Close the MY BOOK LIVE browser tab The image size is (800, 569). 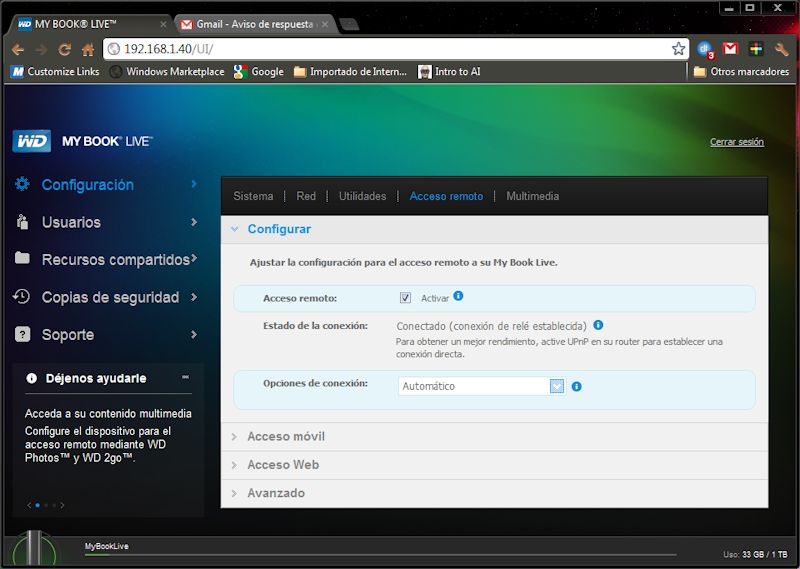pyautogui.click(x=163, y=24)
